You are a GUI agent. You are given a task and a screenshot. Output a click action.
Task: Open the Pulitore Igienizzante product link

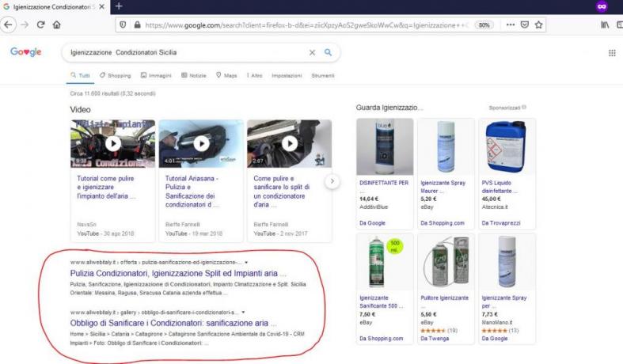[444, 298]
